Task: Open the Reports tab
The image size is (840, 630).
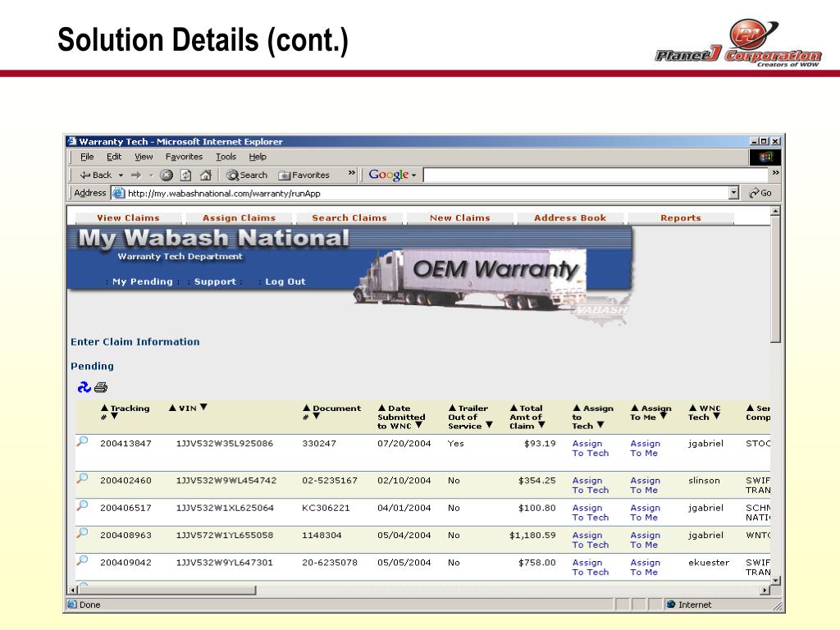Action: pyautogui.click(x=680, y=218)
